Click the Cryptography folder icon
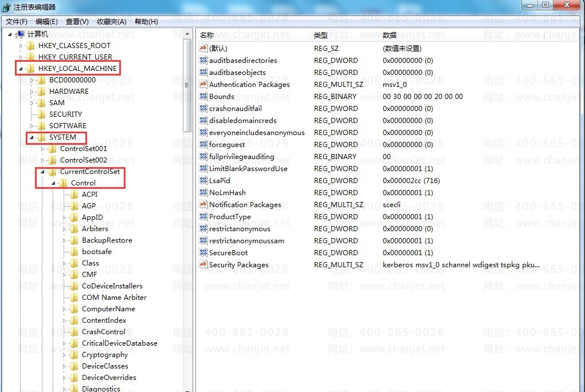The image size is (585, 392). click(74, 355)
